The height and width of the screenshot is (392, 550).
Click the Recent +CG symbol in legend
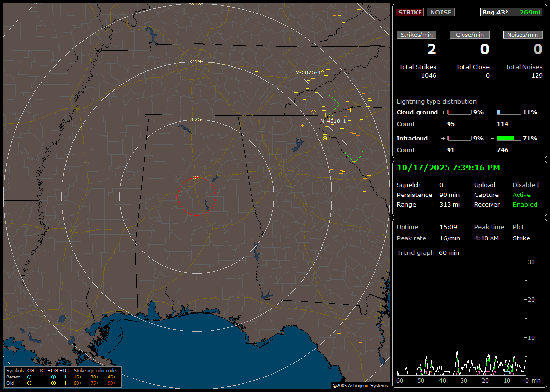tap(53, 377)
